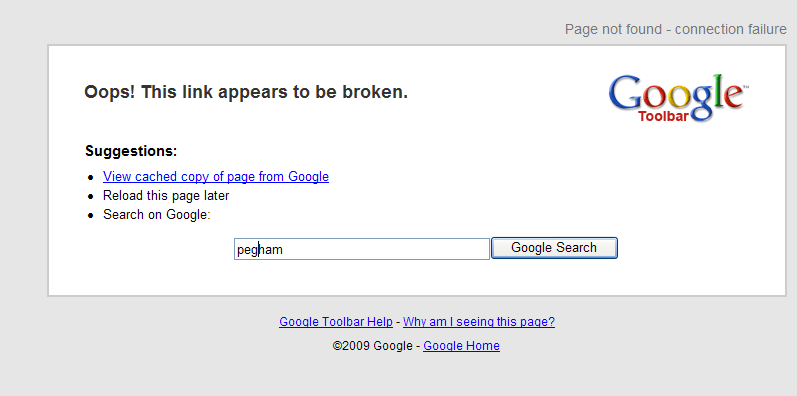Open the Google Toolbar Help link

[335, 322]
